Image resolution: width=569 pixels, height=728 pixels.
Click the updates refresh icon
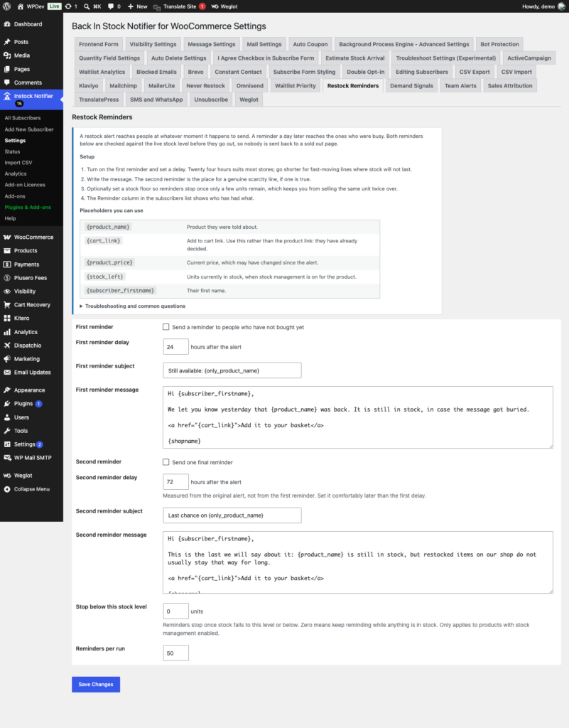69,6
